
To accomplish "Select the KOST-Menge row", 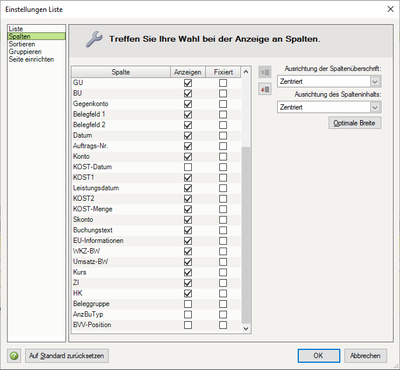I will pos(156,209).
